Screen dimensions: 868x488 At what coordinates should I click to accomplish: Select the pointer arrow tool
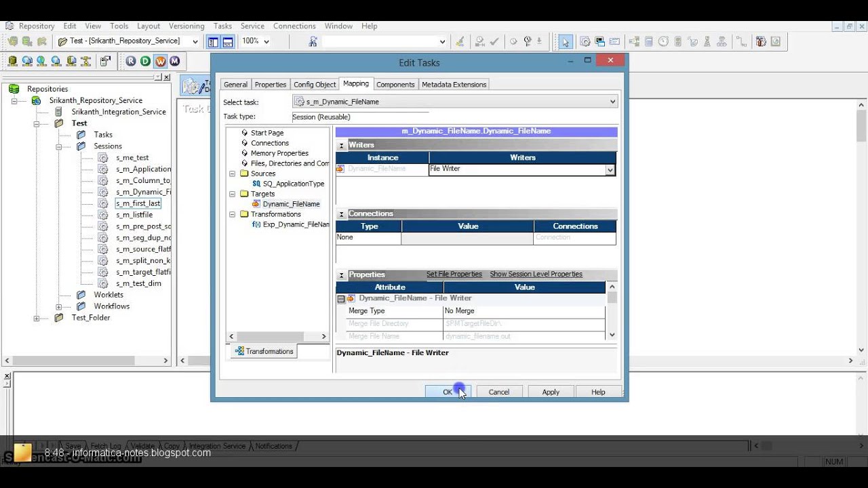[566, 41]
